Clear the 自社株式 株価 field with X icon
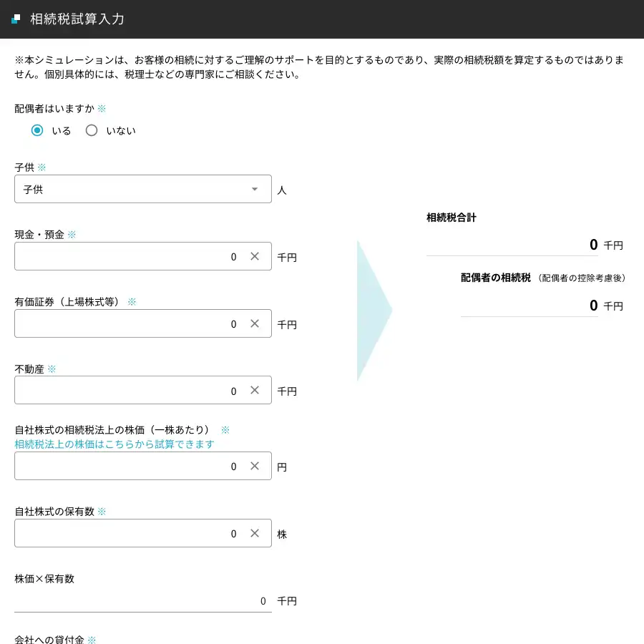Viewport: 644px width, 644px height. coord(255,467)
